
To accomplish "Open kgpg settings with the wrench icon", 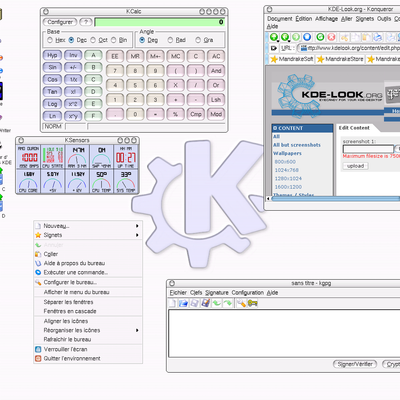I will (x=241, y=303).
